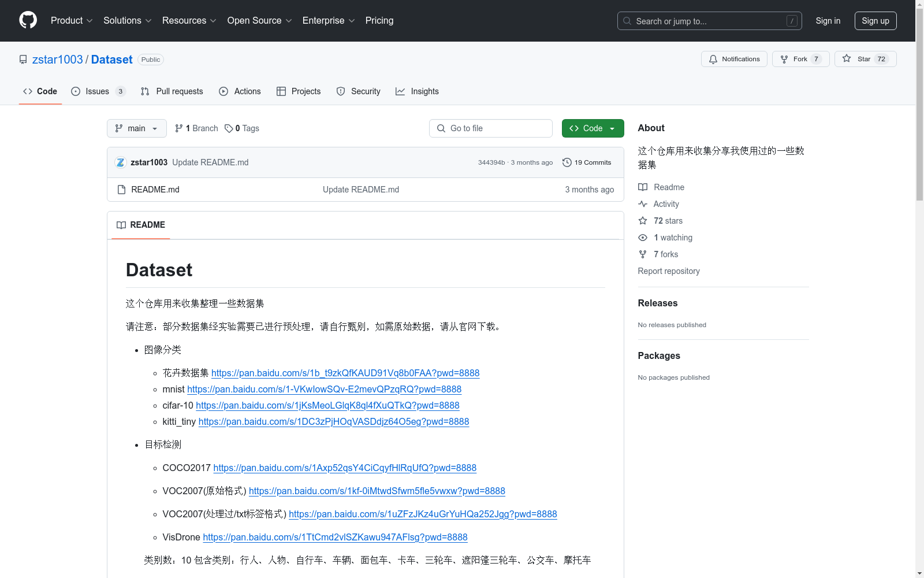Switch to the Issues tab
Viewport: 924px width, 578px height.
98,91
